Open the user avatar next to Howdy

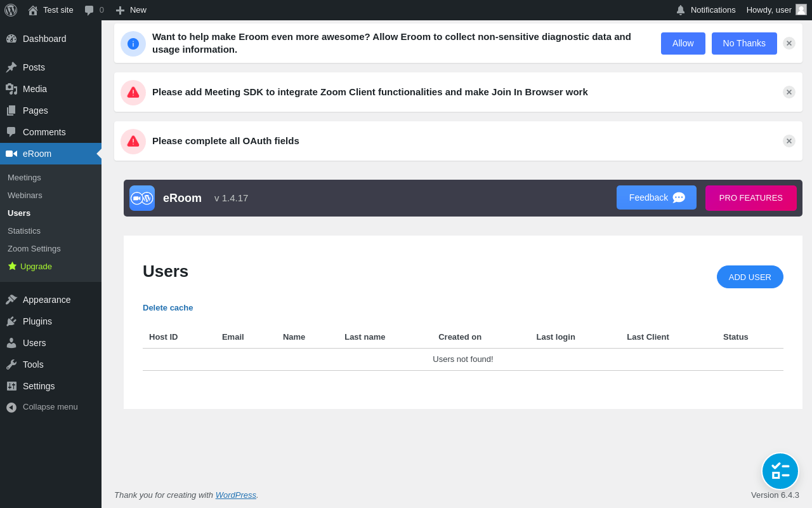point(801,10)
